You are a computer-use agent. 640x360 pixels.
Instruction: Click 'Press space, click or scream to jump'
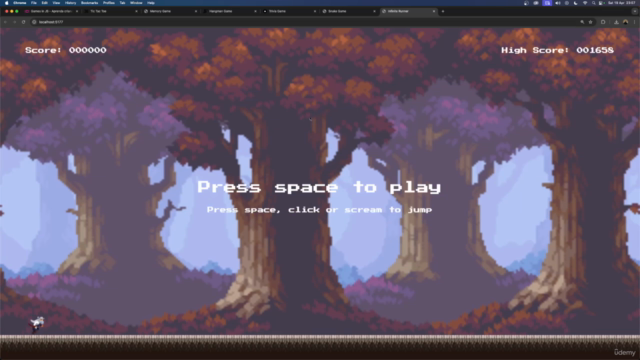coord(319,210)
